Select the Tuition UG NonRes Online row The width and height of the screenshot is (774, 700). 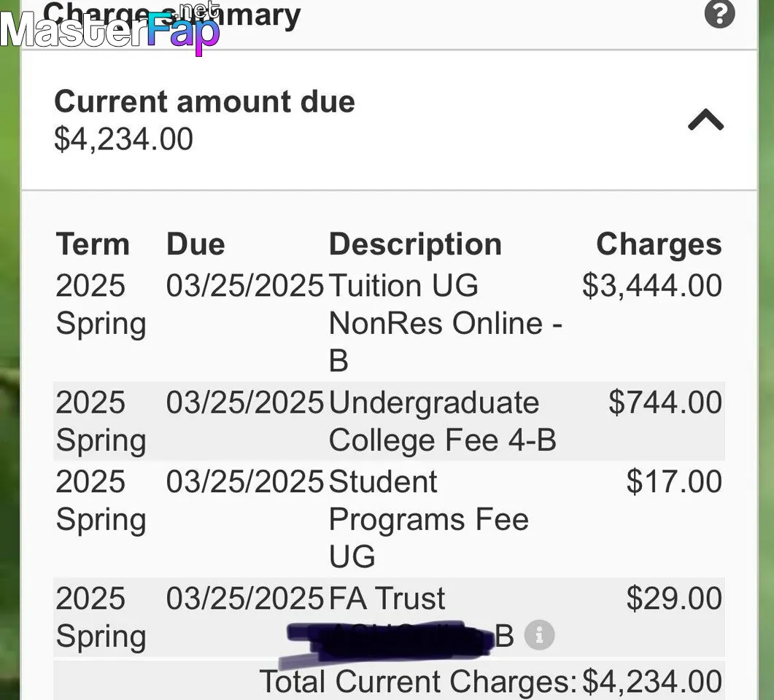pos(389,322)
